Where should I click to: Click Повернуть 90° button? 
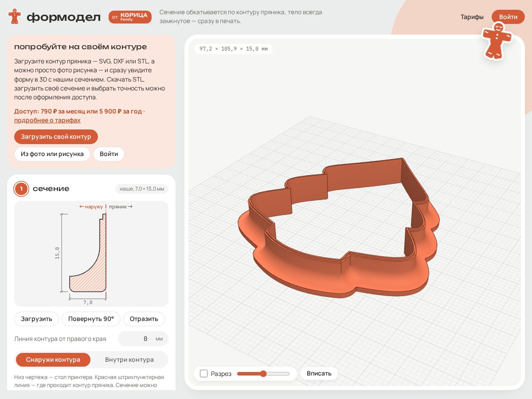click(x=91, y=319)
